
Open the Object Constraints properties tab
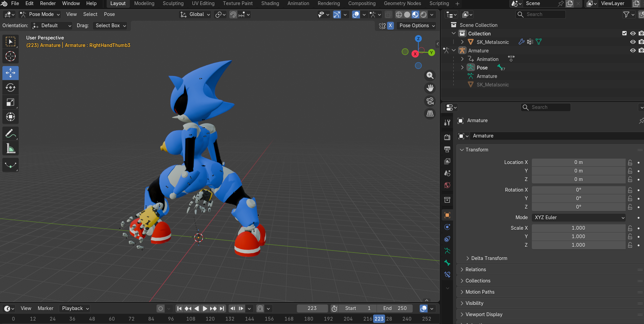point(447,239)
